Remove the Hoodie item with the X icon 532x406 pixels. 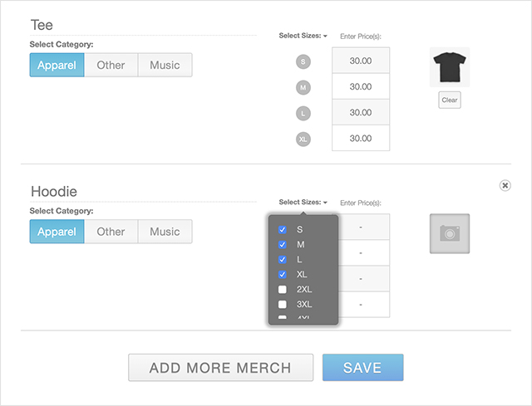[x=505, y=186]
